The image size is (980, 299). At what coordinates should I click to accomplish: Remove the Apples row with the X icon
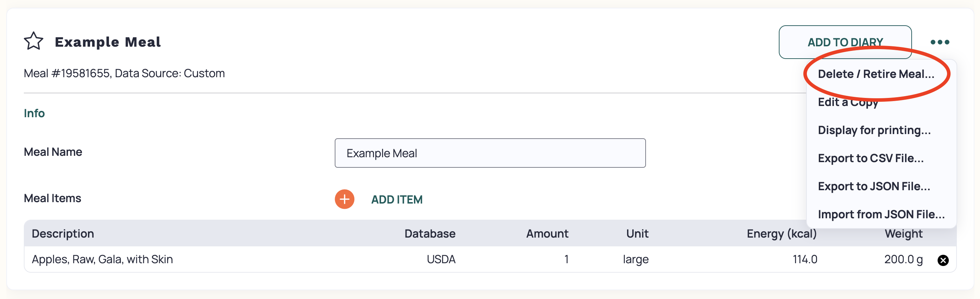pyautogui.click(x=943, y=260)
